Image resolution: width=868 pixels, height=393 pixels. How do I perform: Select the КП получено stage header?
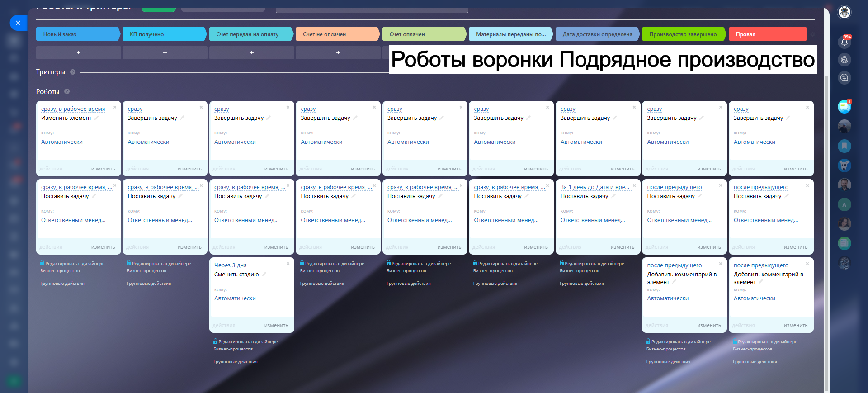[x=164, y=34]
